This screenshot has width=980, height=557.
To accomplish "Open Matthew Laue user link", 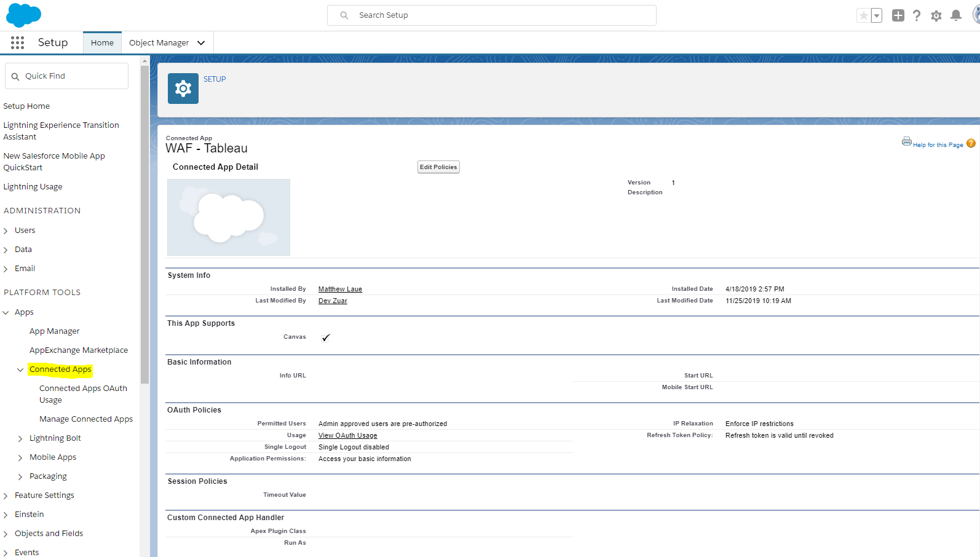I will pyautogui.click(x=340, y=289).
